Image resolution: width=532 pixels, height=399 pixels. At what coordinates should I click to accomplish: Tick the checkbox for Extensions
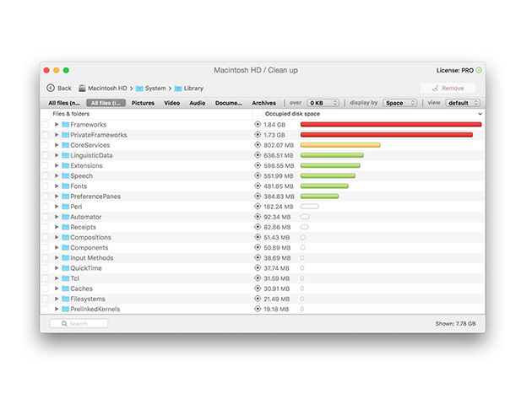(x=45, y=165)
